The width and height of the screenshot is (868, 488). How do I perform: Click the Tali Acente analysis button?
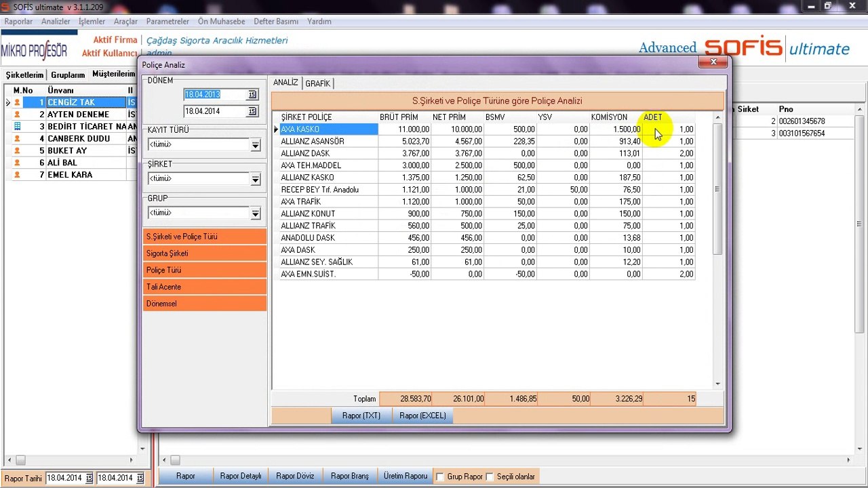pyautogui.click(x=205, y=287)
